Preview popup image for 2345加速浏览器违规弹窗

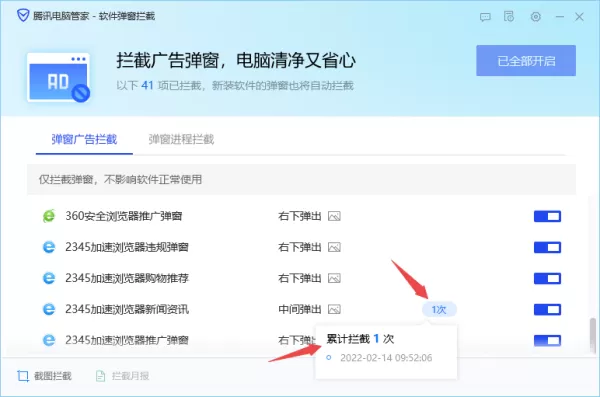point(334,247)
